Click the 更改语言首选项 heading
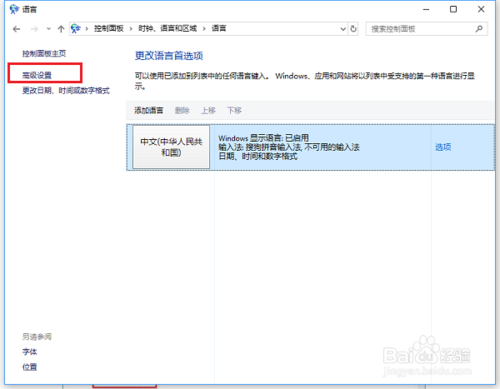500x389 pixels. point(169,56)
